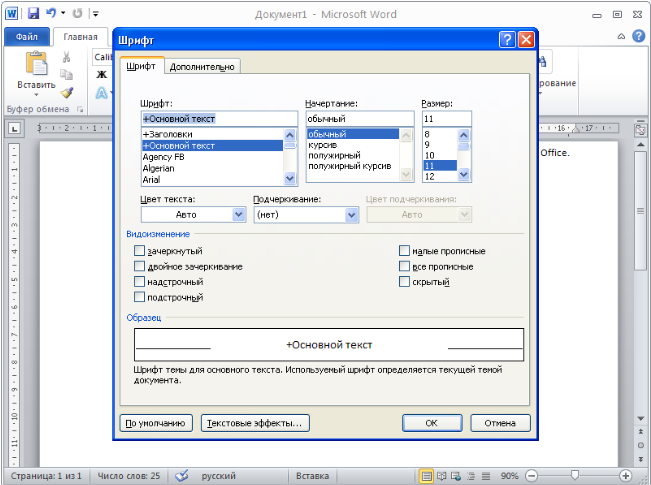Click the Отмена button

pos(500,423)
